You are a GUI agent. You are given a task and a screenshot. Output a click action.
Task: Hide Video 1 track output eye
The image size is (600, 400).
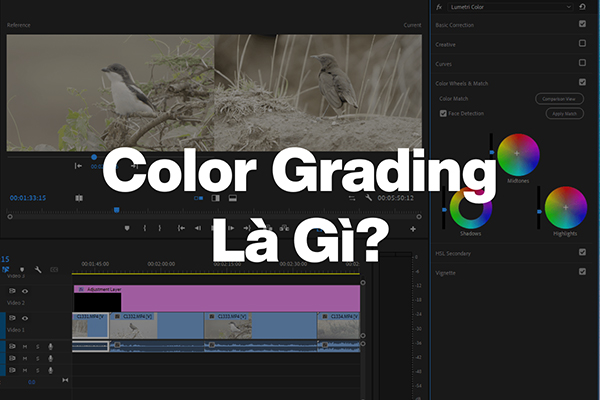25,318
